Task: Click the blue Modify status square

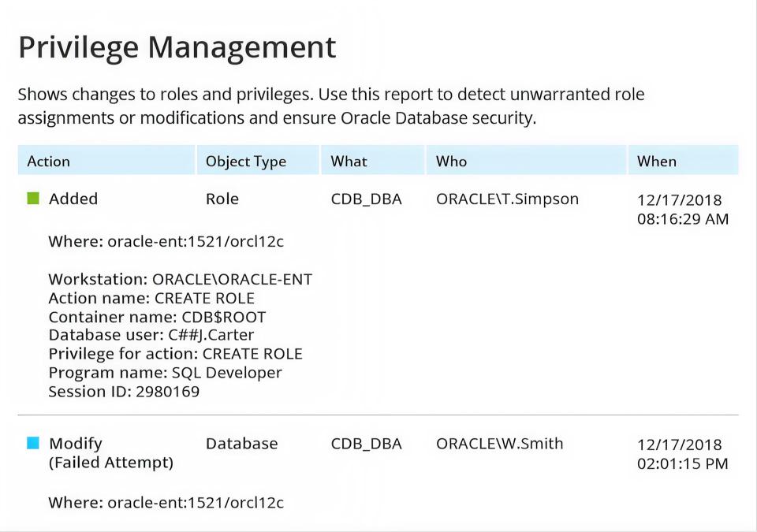Action: (33, 443)
